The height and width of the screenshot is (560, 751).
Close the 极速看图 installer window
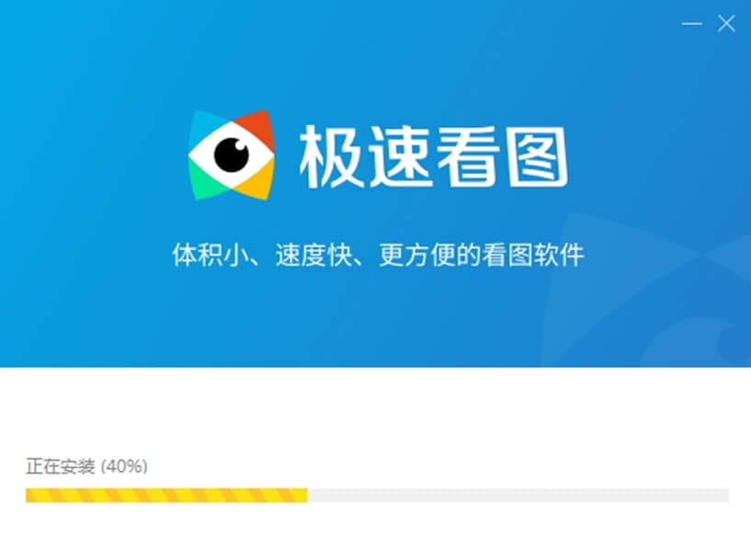click(726, 23)
